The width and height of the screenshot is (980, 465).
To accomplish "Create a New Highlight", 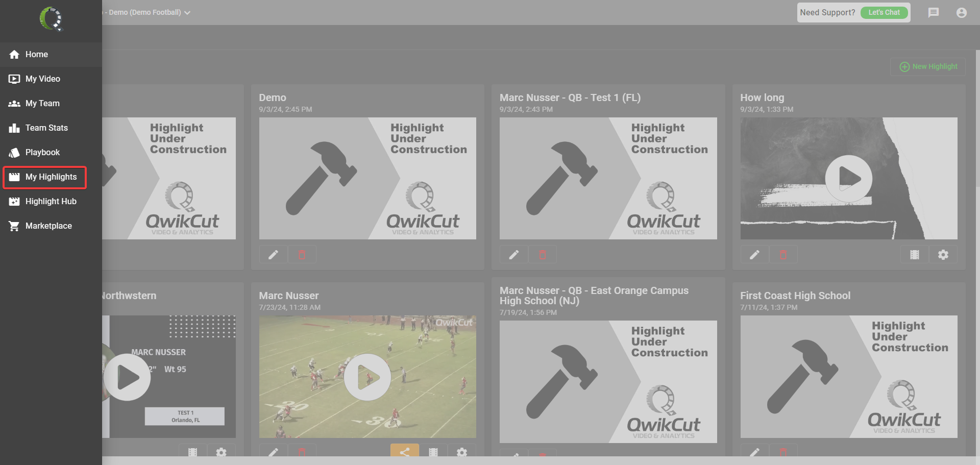I will click(928, 67).
